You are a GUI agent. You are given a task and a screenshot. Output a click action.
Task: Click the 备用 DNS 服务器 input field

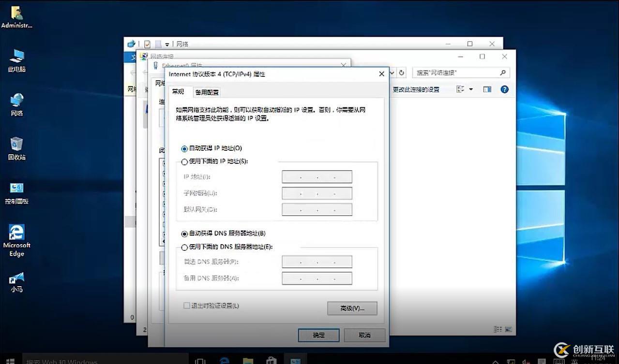pos(317,278)
